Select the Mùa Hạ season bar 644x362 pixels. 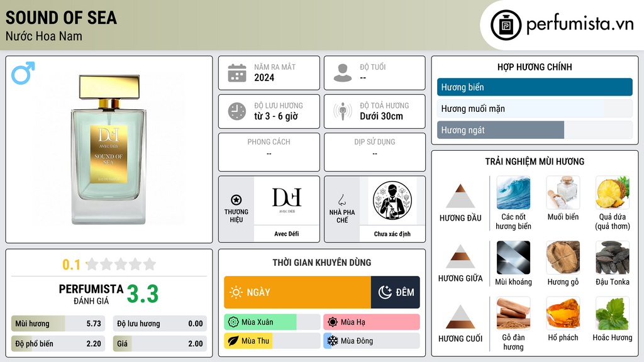[x=371, y=322]
